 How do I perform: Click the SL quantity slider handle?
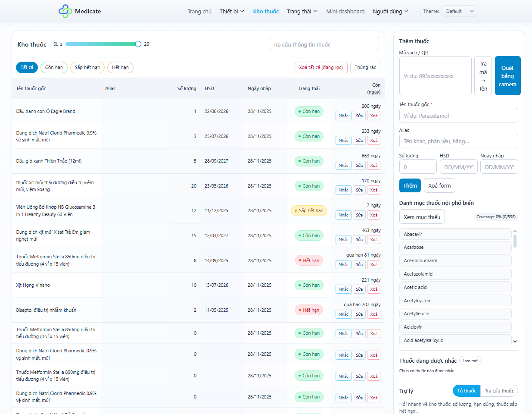(138, 44)
